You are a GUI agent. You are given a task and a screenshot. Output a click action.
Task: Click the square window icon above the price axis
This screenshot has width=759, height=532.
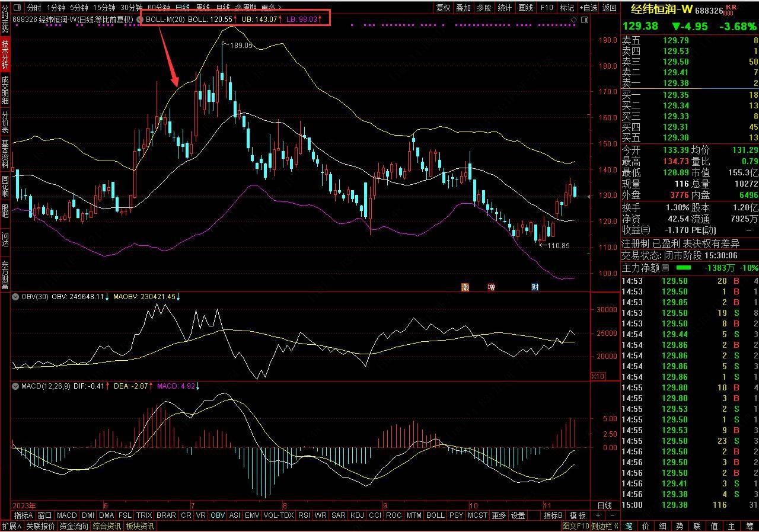[x=585, y=20]
